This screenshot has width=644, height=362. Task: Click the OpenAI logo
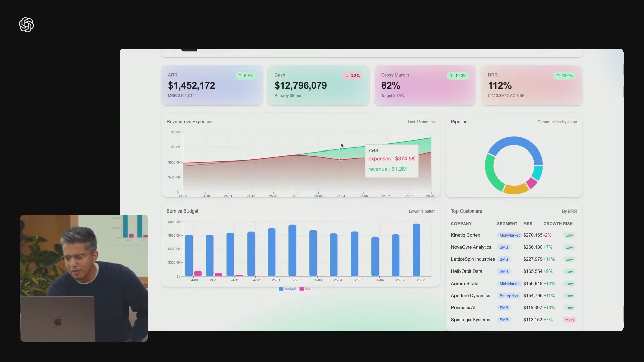click(x=26, y=25)
